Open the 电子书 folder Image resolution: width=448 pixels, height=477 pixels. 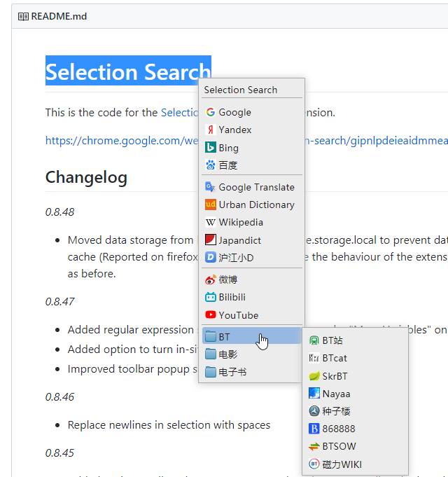click(x=232, y=372)
